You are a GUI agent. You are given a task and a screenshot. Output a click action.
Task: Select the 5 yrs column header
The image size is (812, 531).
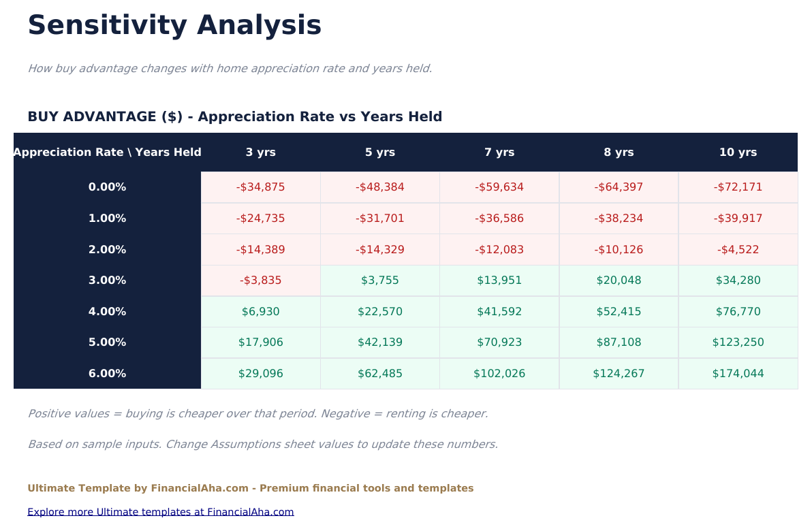pyautogui.click(x=380, y=152)
